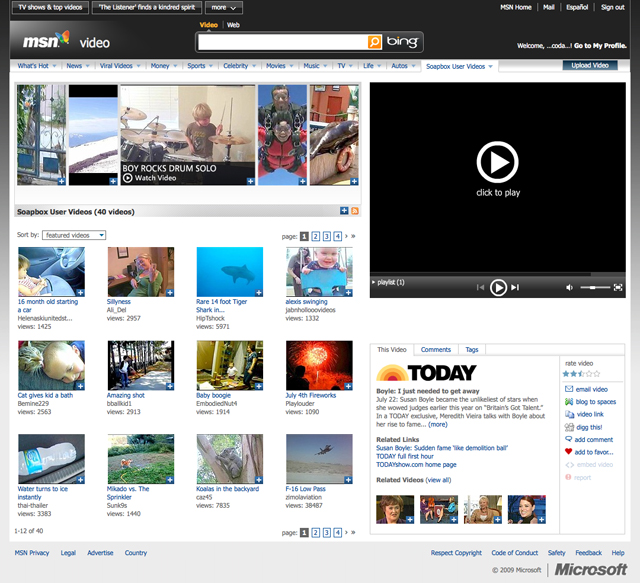The height and width of the screenshot is (583, 640).
Task: Open the 'Koalas in the backyard' video thumbnail
Action: 230,459
